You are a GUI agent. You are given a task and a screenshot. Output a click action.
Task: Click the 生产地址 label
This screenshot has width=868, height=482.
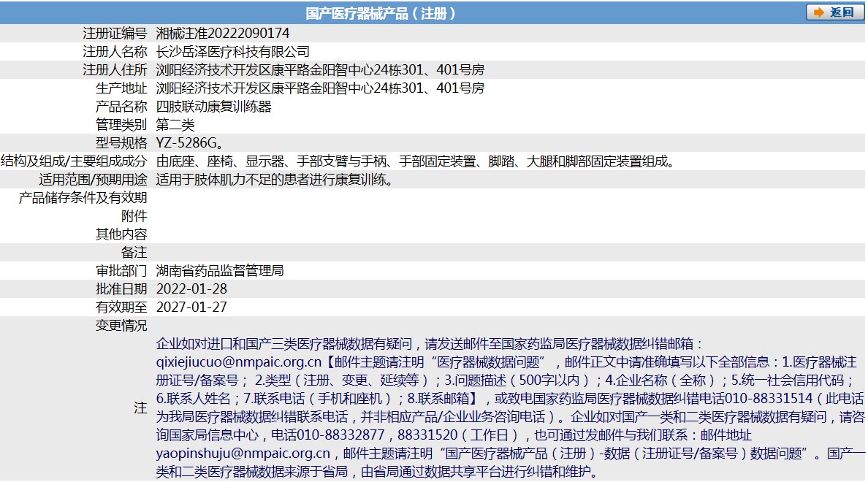[x=121, y=88]
